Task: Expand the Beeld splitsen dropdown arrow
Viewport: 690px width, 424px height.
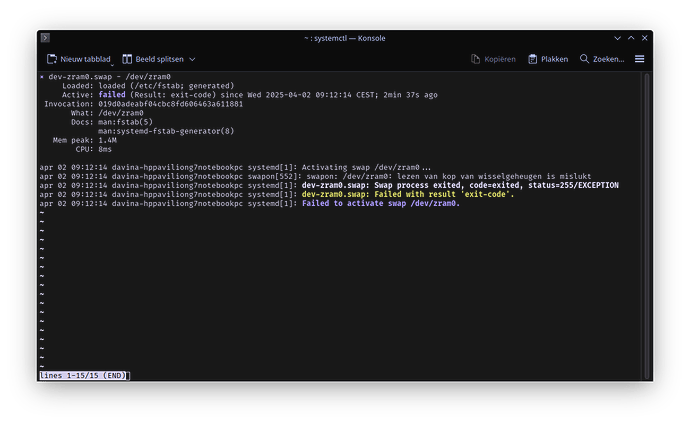Action: (x=192, y=59)
